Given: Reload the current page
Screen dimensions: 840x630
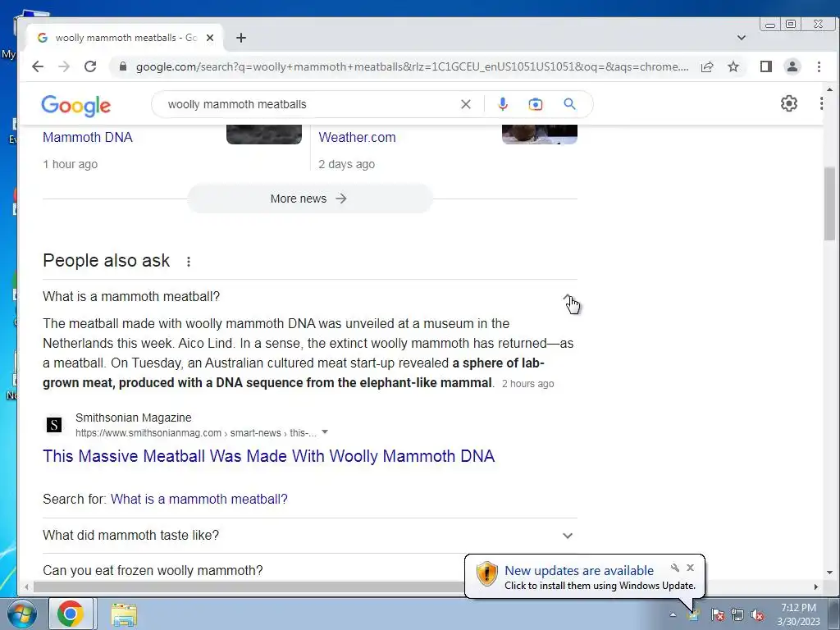Looking at the screenshot, I should tap(90, 66).
